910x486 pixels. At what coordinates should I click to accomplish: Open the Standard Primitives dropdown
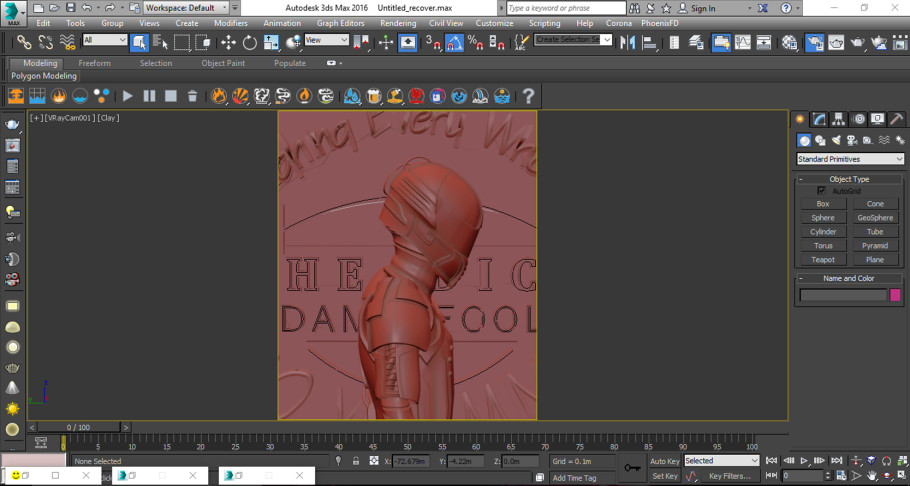850,159
